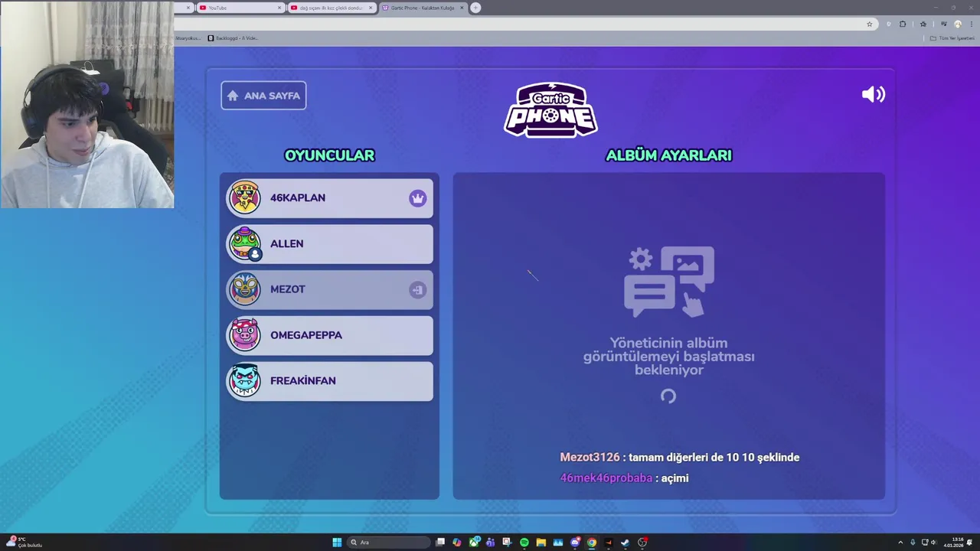The image size is (980, 551).
Task: Open Chrome's three-dot menu
Action: (972, 24)
